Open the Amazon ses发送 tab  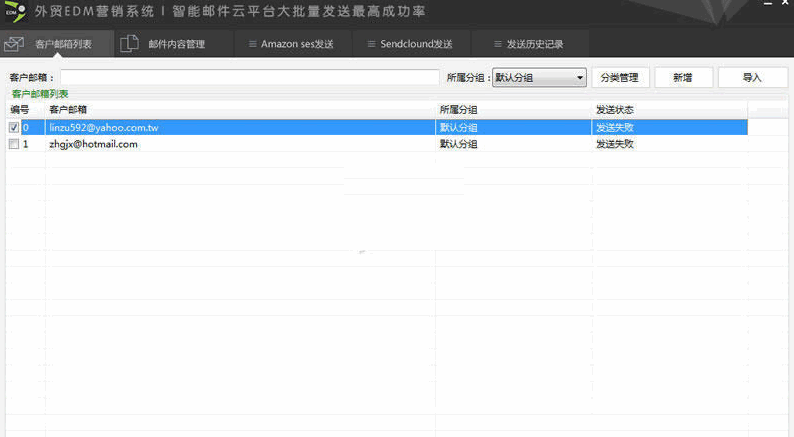(x=293, y=44)
